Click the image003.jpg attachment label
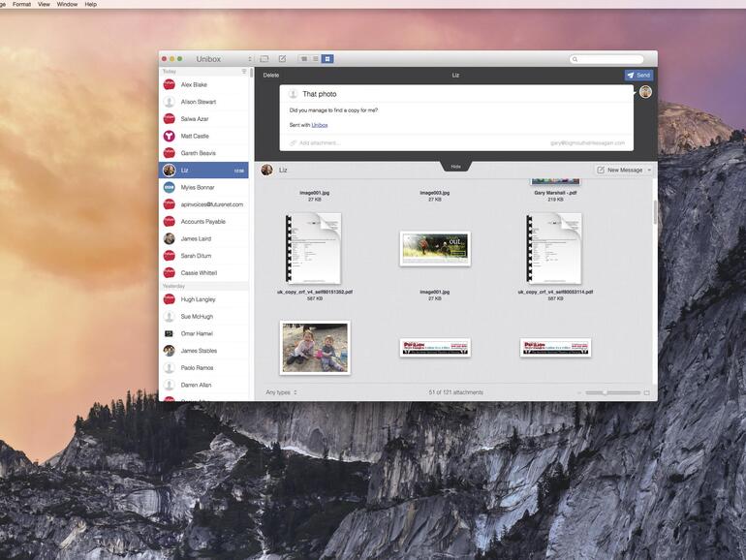 [x=435, y=193]
